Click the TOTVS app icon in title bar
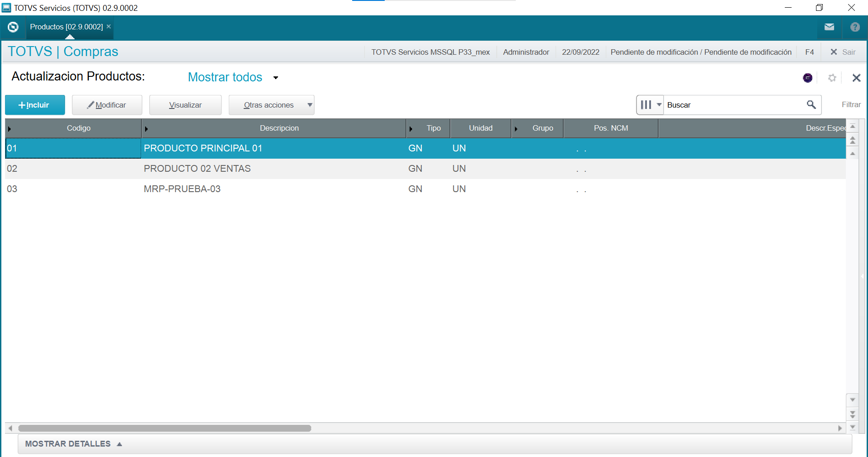This screenshot has width=868, height=457. coord(6,8)
